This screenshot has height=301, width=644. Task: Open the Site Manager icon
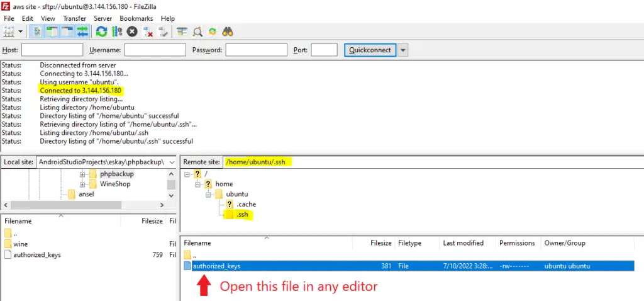pyautogui.click(x=9, y=31)
